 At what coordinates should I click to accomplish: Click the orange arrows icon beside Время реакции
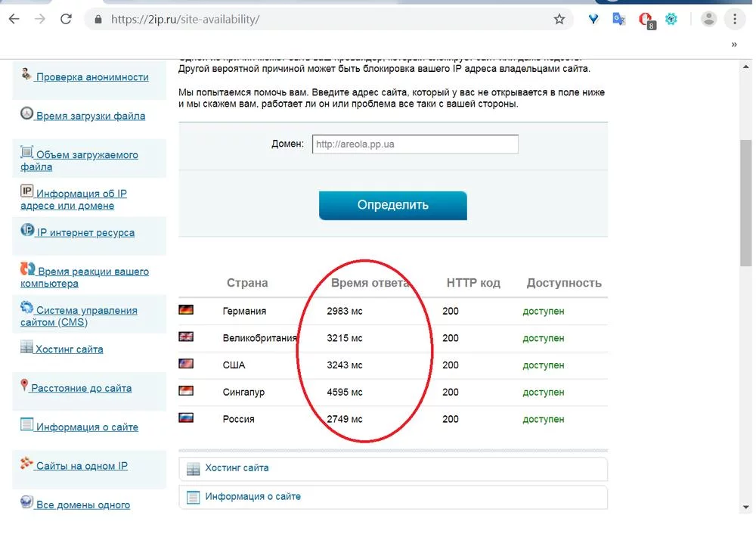pos(27,268)
